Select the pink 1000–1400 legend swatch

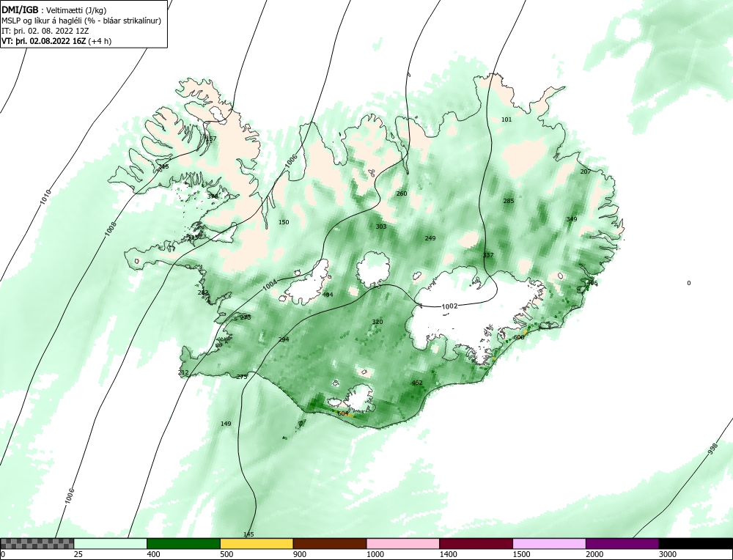pyautogui.click(x=403, y=543)
